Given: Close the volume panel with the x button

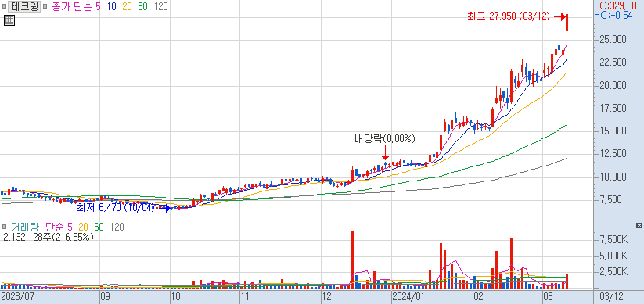Looking at the screenshot, I should 639,226.
